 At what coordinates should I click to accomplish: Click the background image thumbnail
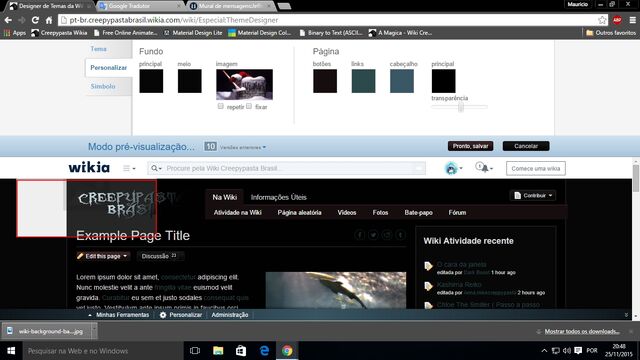(244, 84)
